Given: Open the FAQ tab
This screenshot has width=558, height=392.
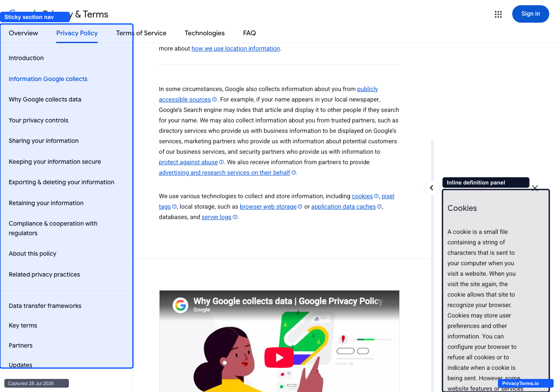Looking at the screenshot, I should 249,33.
